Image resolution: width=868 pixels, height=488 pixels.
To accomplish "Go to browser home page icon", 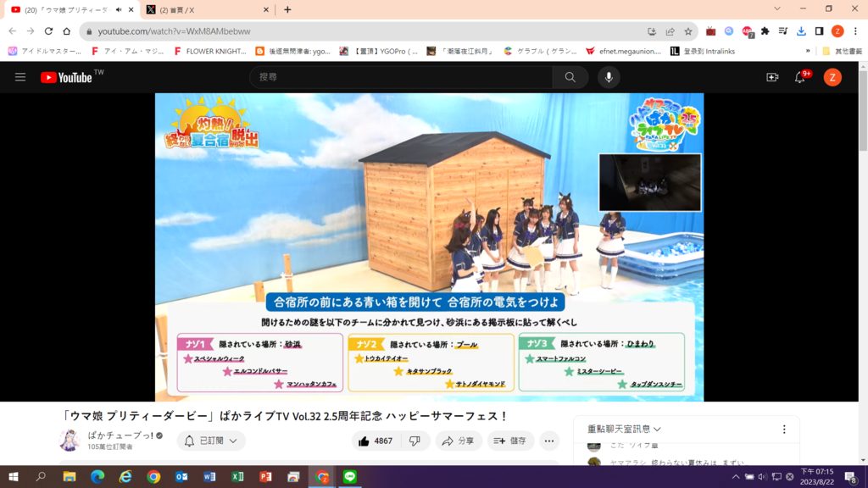I will coord(66,31).
